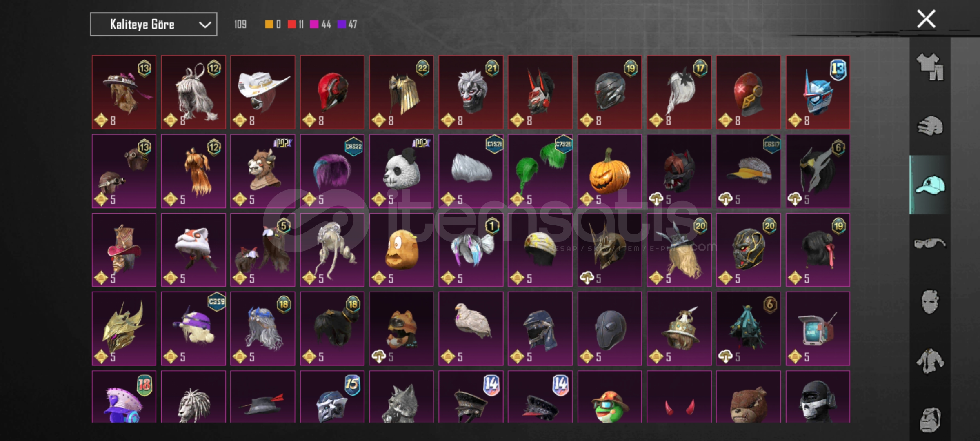Open the jacket category sidebar icon
980x441 pixels.
pyautogui.click(x=930, y=361)
